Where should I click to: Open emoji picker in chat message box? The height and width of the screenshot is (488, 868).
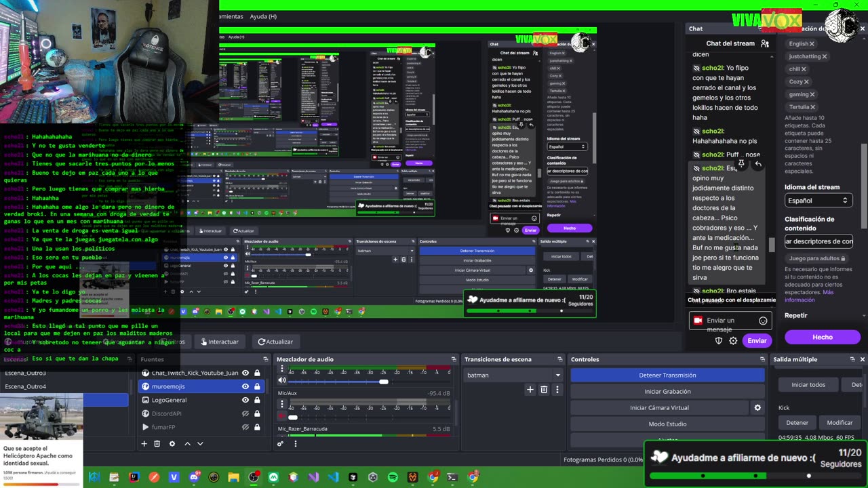point(763,321)
